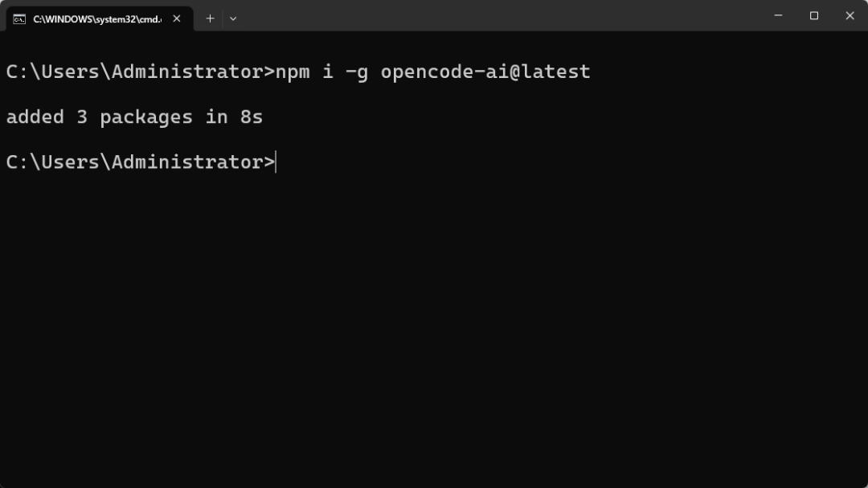Image resolution: width=868 pixels, height=488 pixels.
Task: Select the C:\WINDOWS\system32\cmd.exe tab
Action: [96, 18]
